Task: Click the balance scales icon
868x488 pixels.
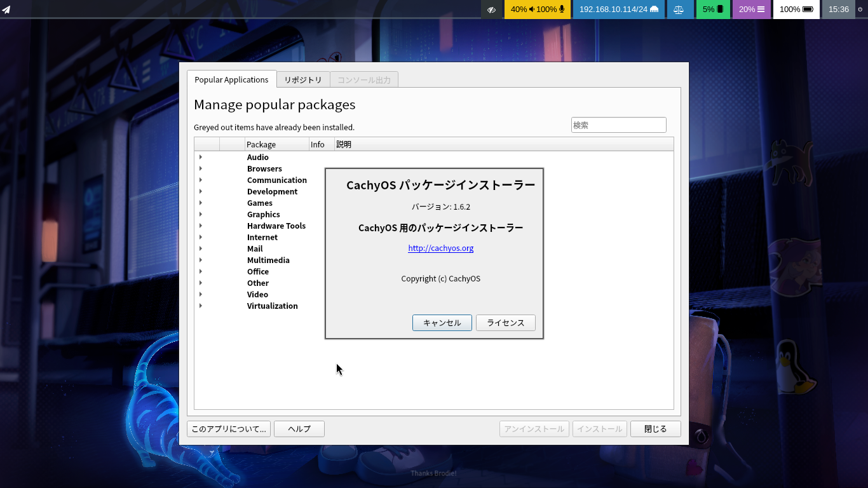Action: [x=679, y=10]
